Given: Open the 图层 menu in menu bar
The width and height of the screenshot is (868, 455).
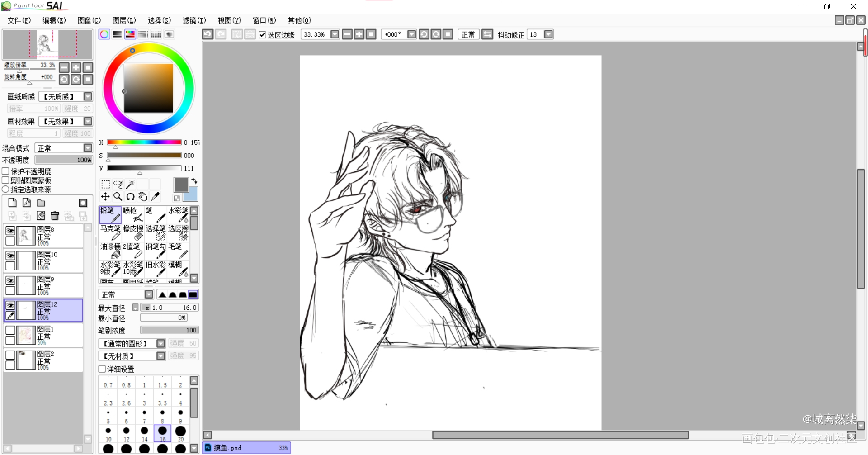Looking at the screenshot, I should 124,20.
